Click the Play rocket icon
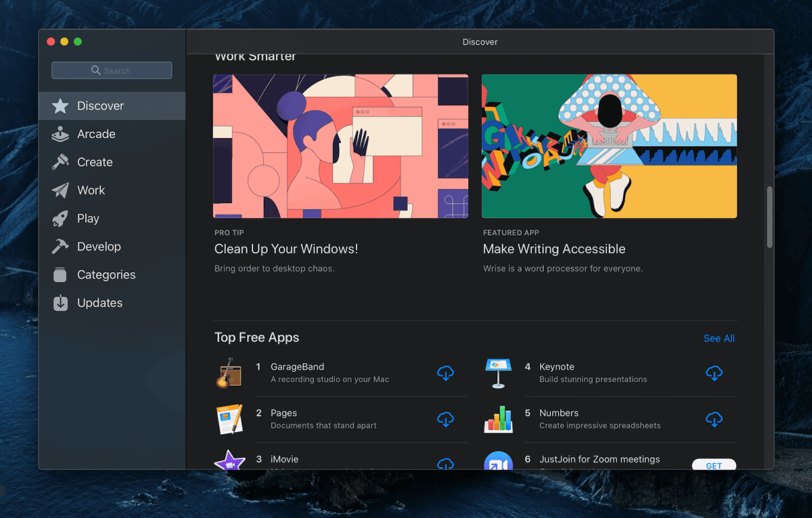This screenshot has width=812, height=518. tap(60, 219)
